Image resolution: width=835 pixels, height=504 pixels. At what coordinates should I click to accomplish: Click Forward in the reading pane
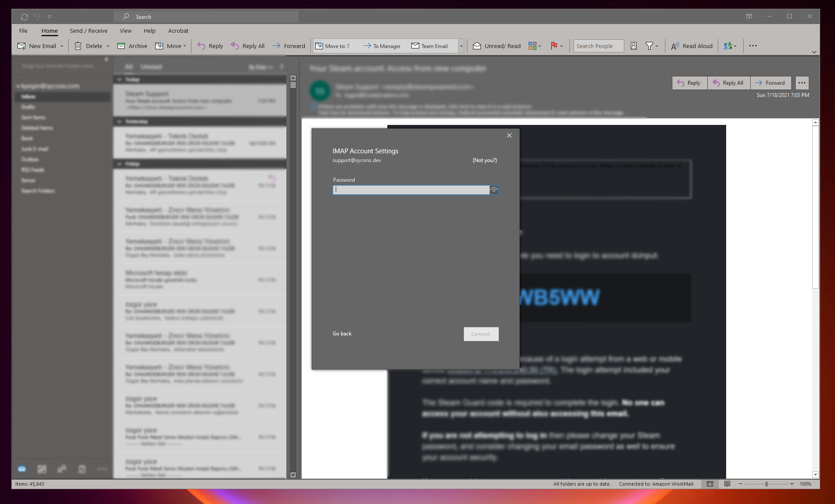coord(771,83)
